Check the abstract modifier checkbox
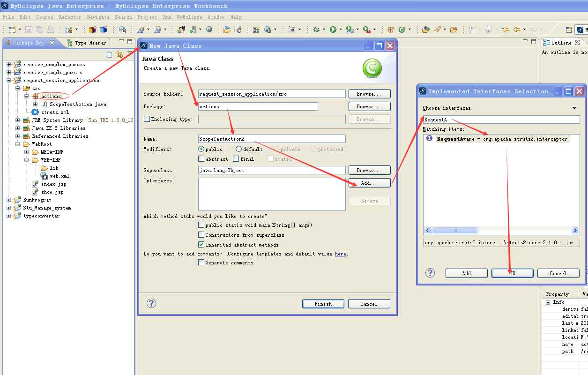The height and width of the screenshot is (375, 588). [201, 159]
